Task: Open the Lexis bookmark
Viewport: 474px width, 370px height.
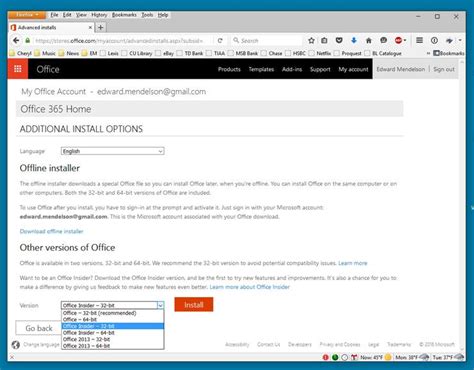Action: point(109,53)
